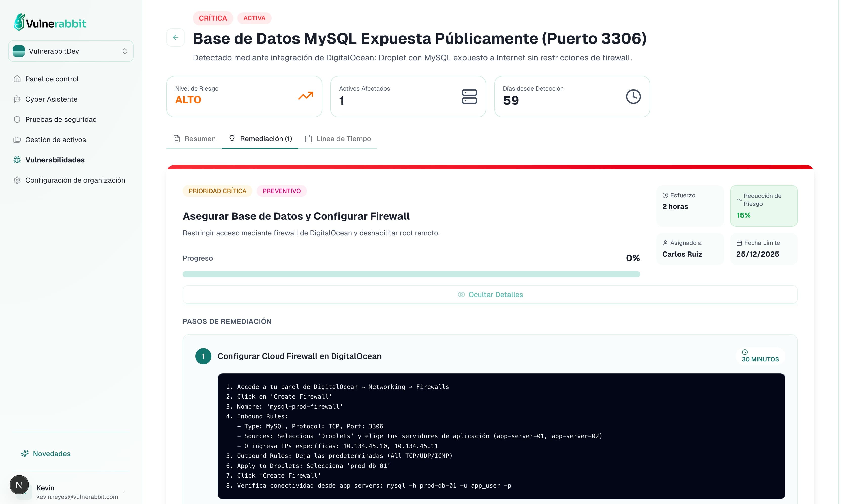Click the 0% progress value

tap(633, 258)
